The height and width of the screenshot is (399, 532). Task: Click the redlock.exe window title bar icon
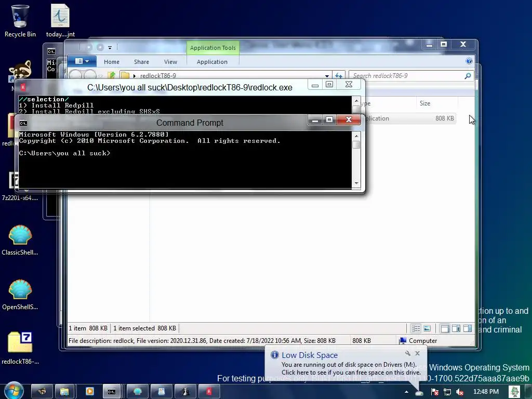[23, 87]
